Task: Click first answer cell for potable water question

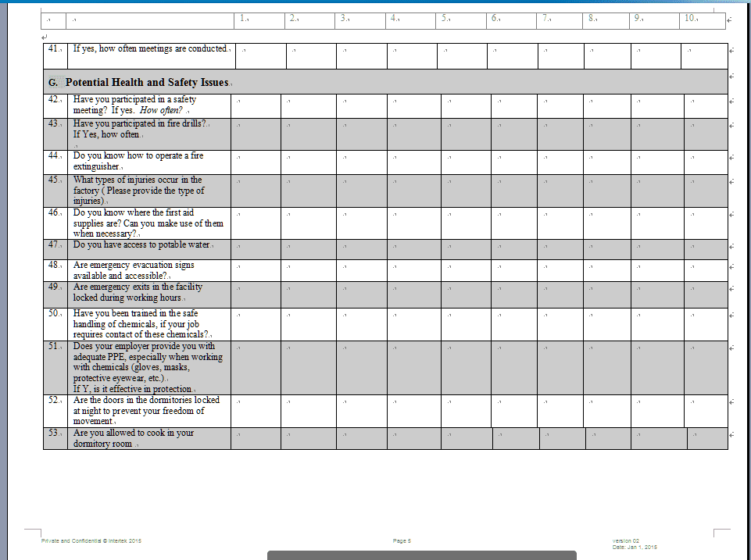Action: tap(256, 246)
